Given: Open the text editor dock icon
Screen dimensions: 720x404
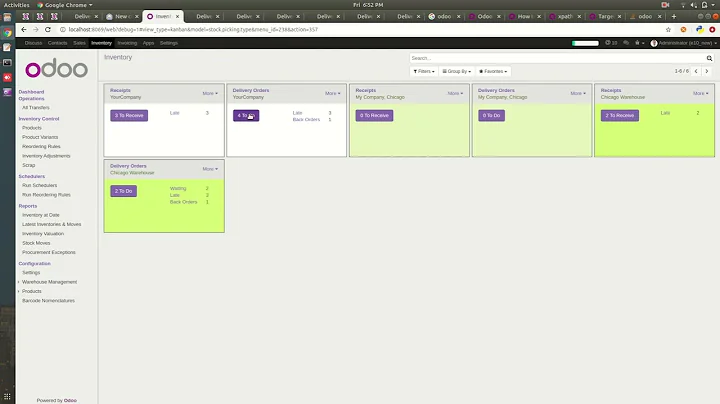Looking at the screenshot, I should pyautogui.click(x=7, y=47).
